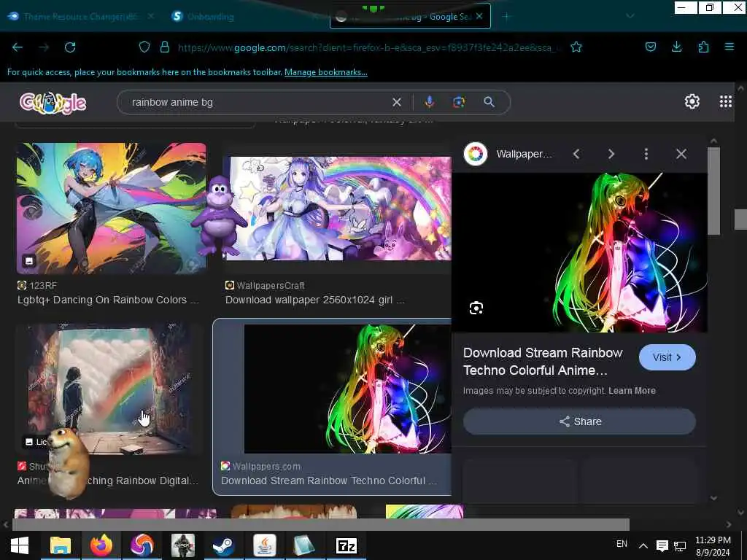
Task: Open Steam from the taskbar
Action: (x=223, y=545)
